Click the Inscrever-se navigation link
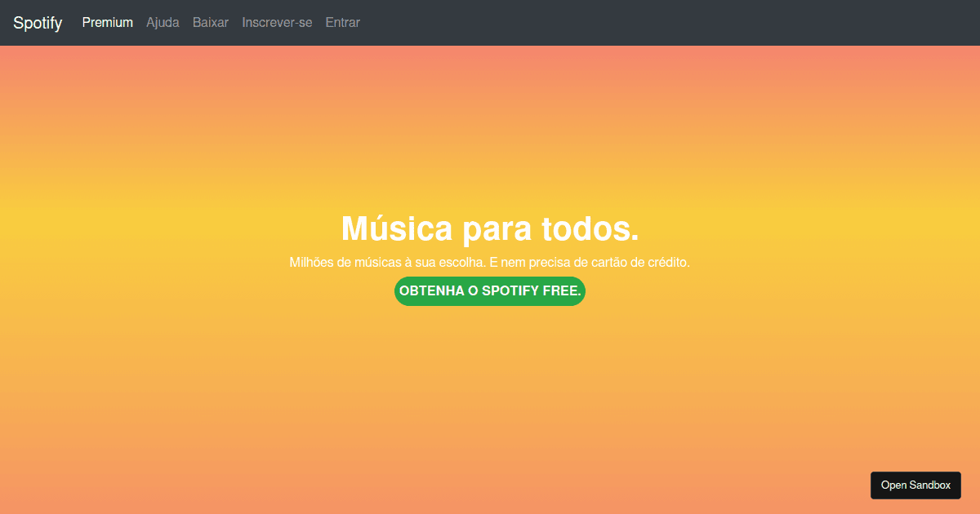Image resolution: width=980 pixels, height=514 pixels. (x=277, y=23)
